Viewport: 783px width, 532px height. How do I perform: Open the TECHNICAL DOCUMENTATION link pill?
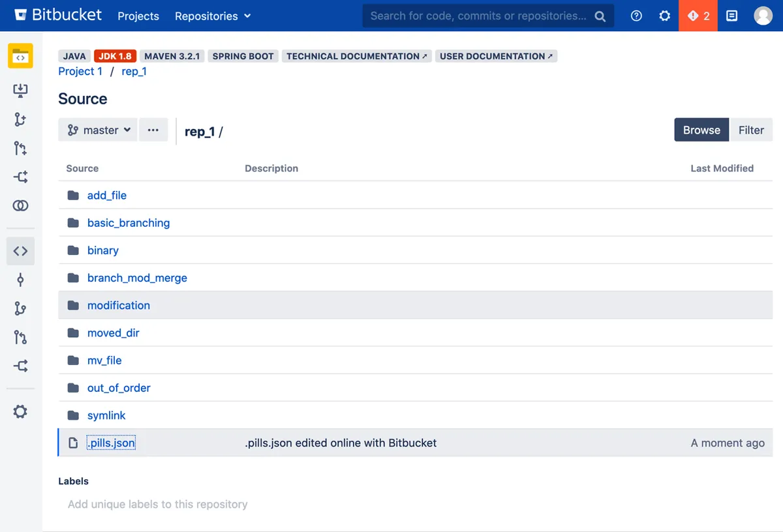(x=356, y=56)
